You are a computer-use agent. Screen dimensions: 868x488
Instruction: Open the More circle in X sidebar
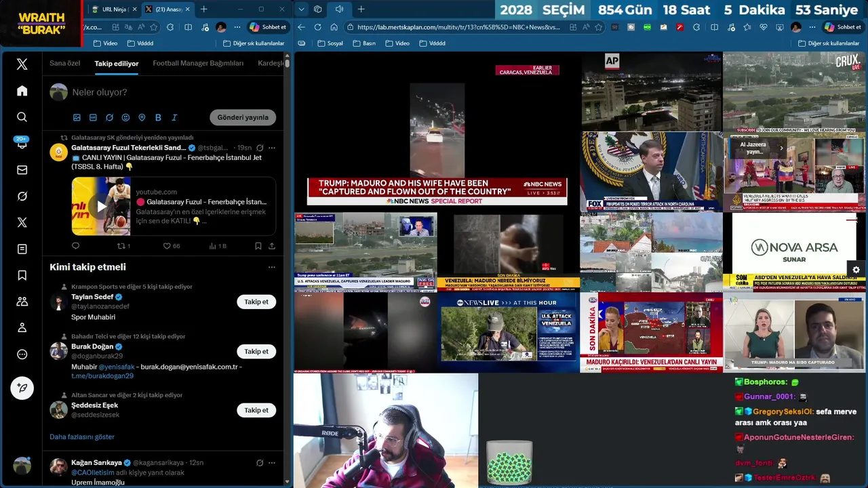click(x=22, y=354)
